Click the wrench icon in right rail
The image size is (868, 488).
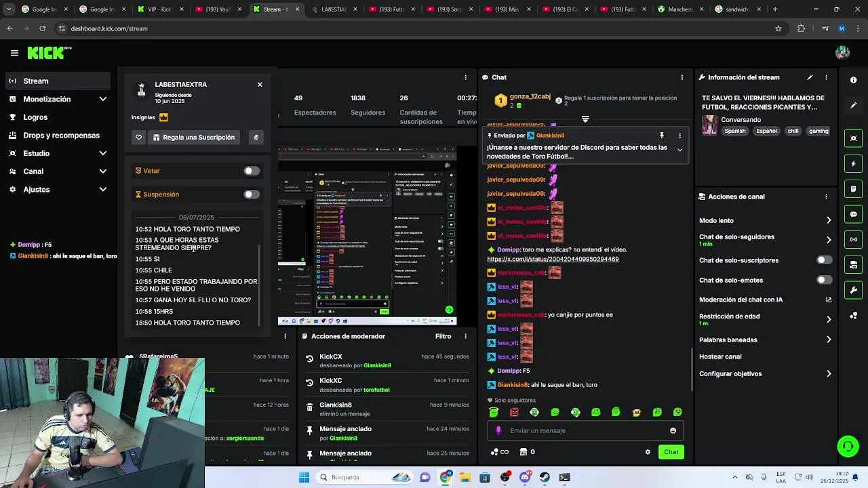point(853,290)
